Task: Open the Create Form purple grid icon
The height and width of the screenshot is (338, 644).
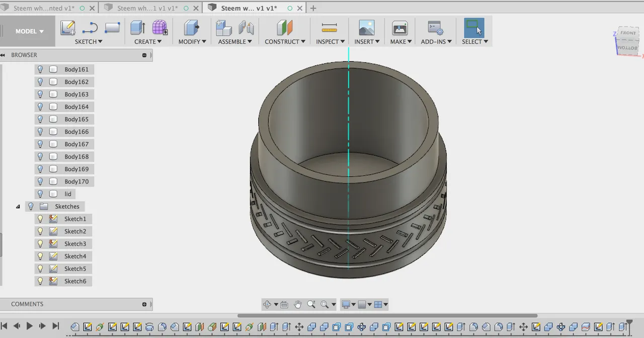Action: pos(160,28)
